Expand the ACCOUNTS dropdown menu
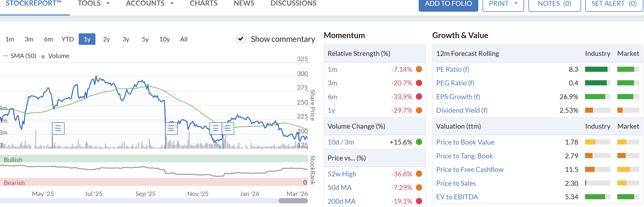644x207 pixels. [x=150, y=4]
